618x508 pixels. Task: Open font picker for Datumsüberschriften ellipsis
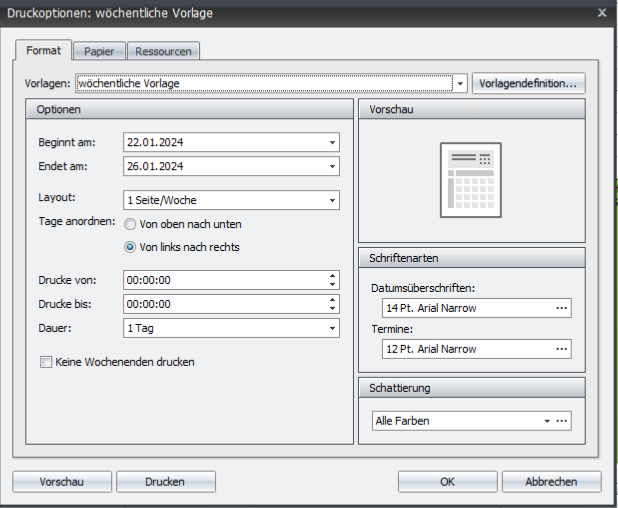coord(562,308)
